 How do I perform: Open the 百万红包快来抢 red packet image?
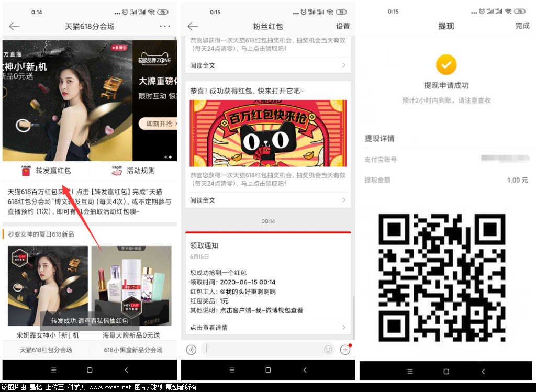(x=268, y=133)
